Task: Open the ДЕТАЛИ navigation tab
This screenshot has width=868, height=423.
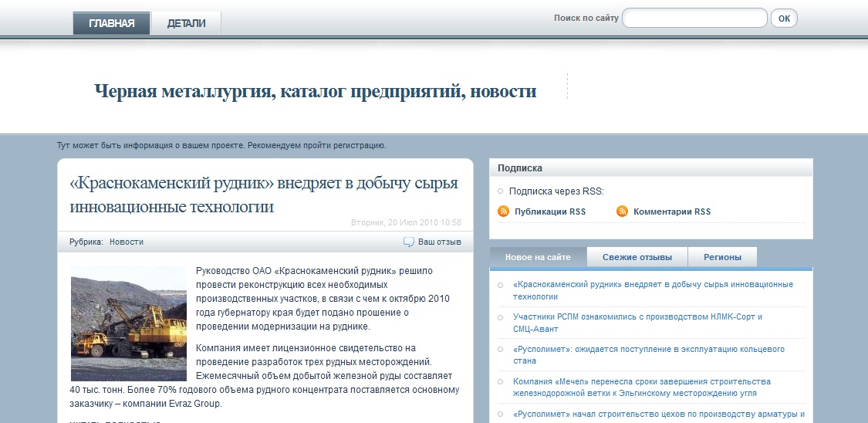Action: [x=186, y=23]
